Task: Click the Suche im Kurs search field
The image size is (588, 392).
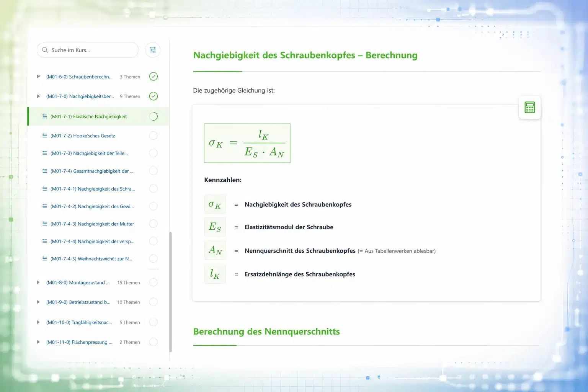Action: (92, 50)
